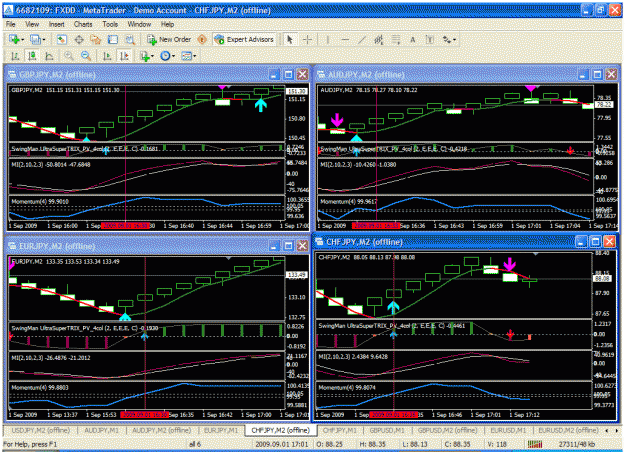
Task: Switch to bar chart mode
Action: [15, 56]
